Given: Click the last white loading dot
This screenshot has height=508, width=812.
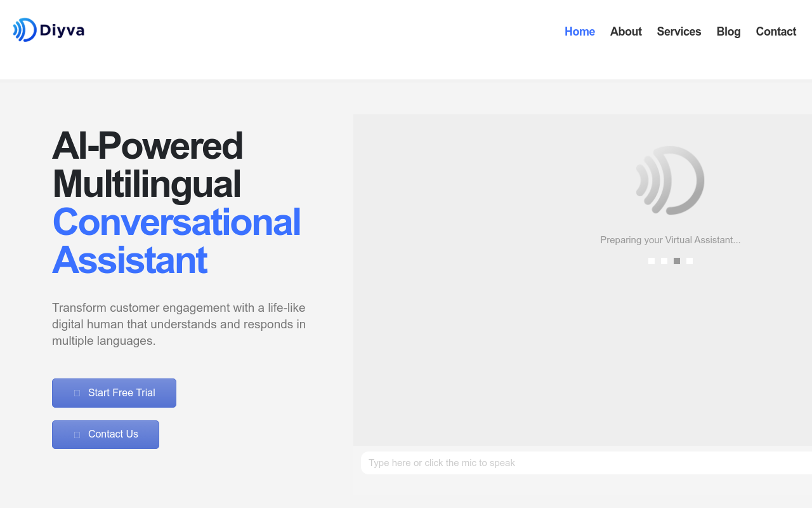Looking at the screenshot, I should 690,261.
